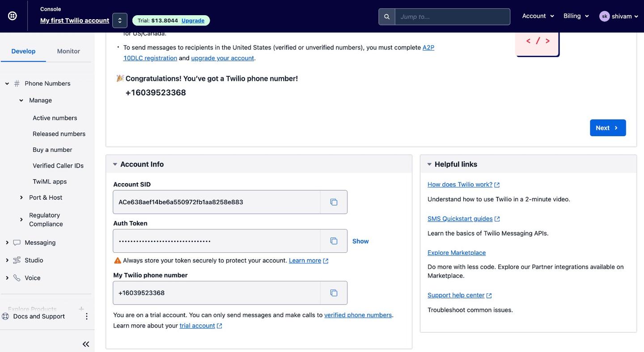Viewport: 644px width, 352px height.
Task: Show the hidden Auth Token
Action: 360,241
